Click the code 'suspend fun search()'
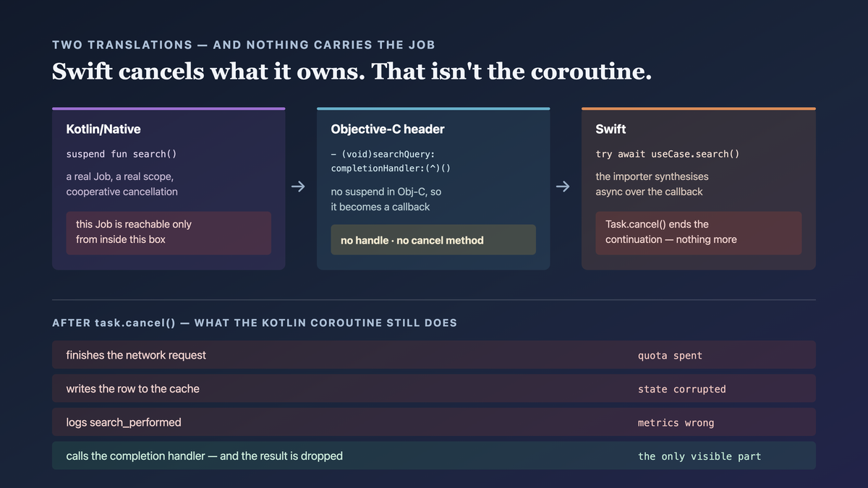 122,154
